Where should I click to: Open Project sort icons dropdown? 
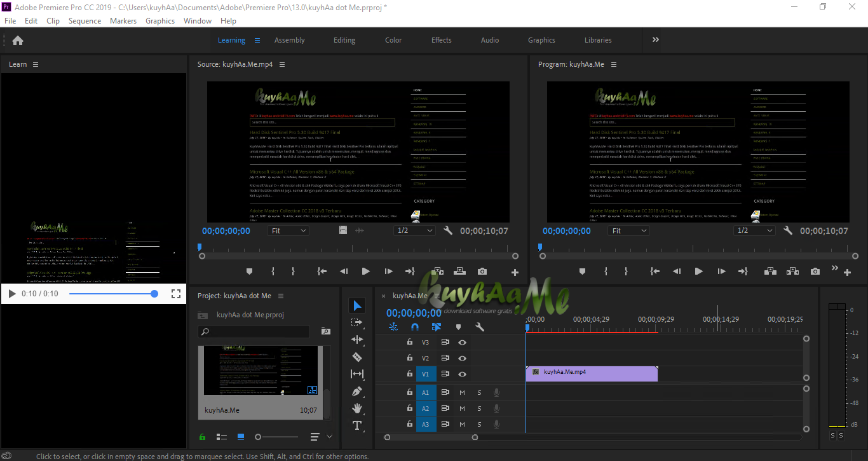321,437
